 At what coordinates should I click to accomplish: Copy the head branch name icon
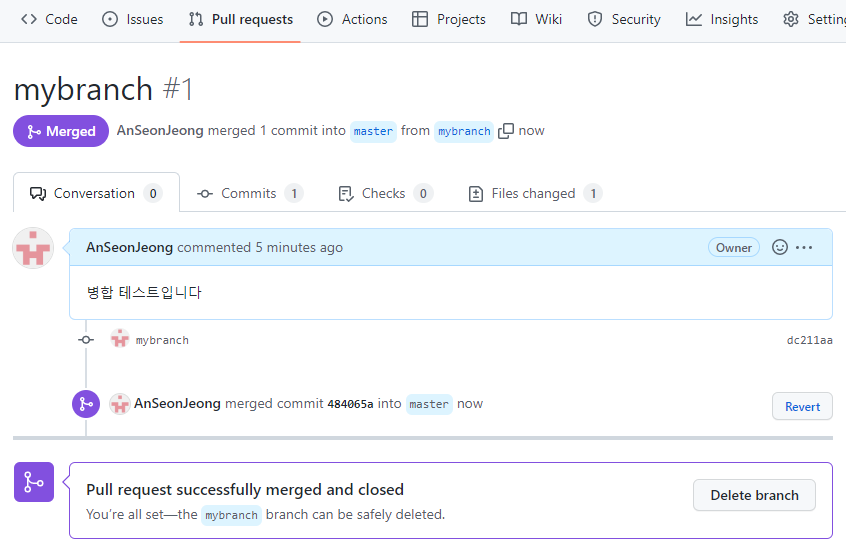(x=506, y=131)
